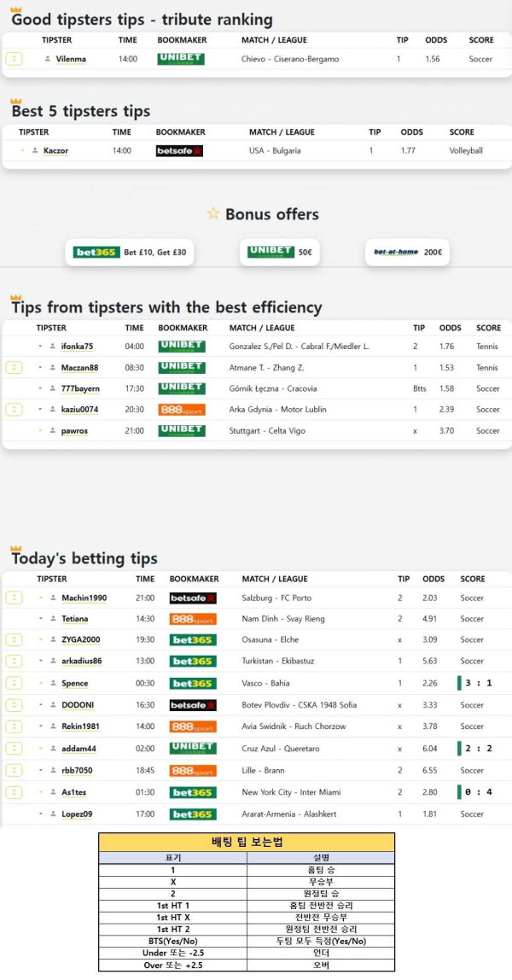Viewport: 512px width, 980px height.
Task: Open tipster ifonka75's profile link
Action: (x=77, y=347)
